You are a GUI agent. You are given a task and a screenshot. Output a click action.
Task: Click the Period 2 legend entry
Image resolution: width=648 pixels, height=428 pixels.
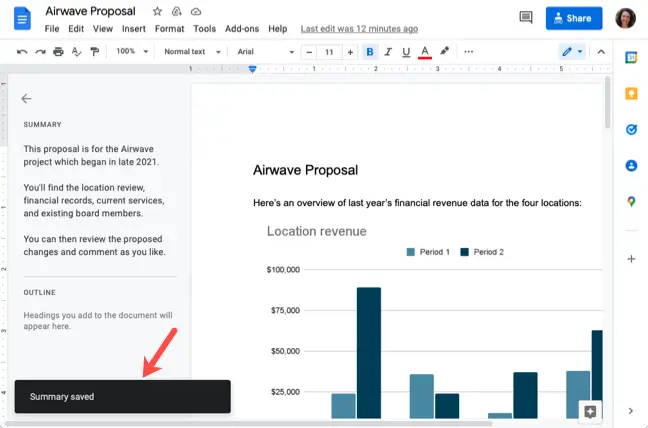(x=482, y=252)
